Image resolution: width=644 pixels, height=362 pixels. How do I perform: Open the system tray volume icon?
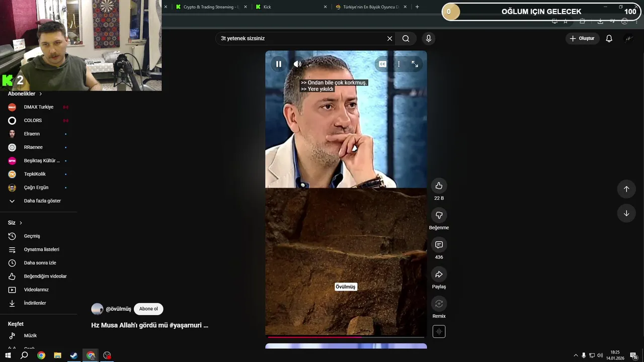pos(600,355)
